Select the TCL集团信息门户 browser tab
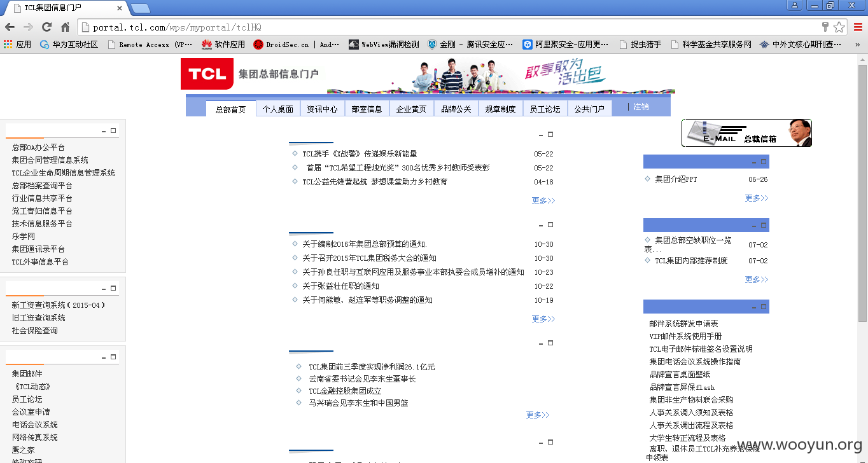868x463 pixels. click(67, 8)
